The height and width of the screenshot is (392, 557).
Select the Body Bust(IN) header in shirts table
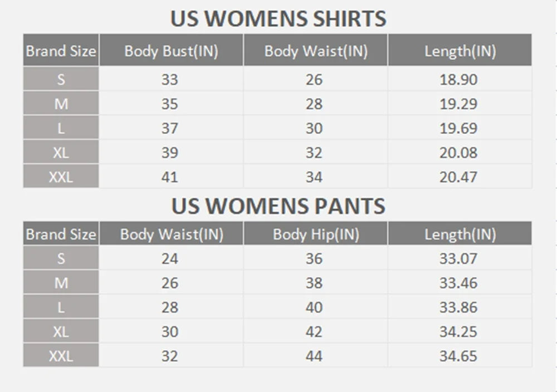[171, 50]
